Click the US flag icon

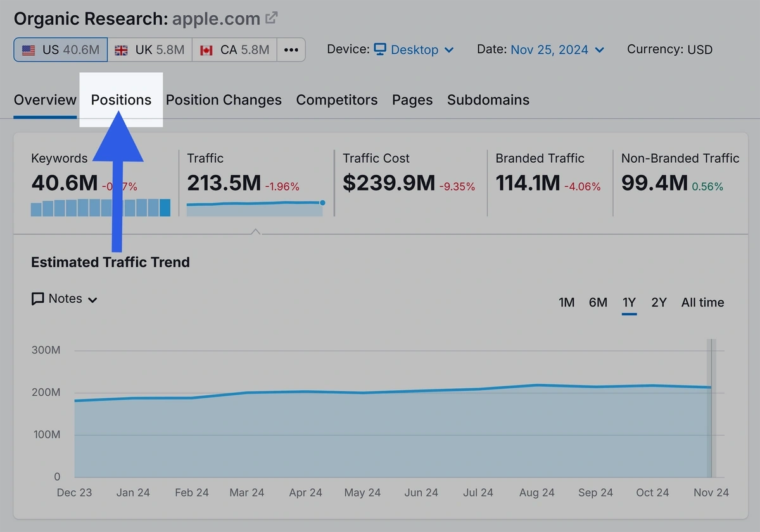28,50
